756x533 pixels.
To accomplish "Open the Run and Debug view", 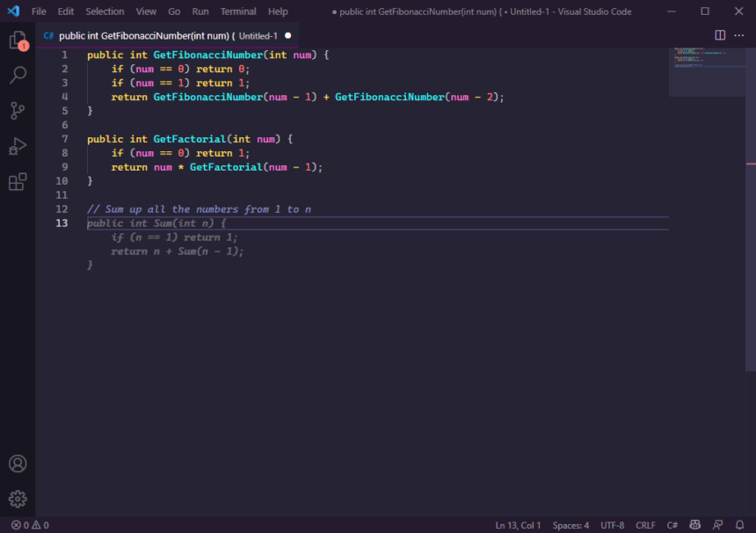I will 17,146.
